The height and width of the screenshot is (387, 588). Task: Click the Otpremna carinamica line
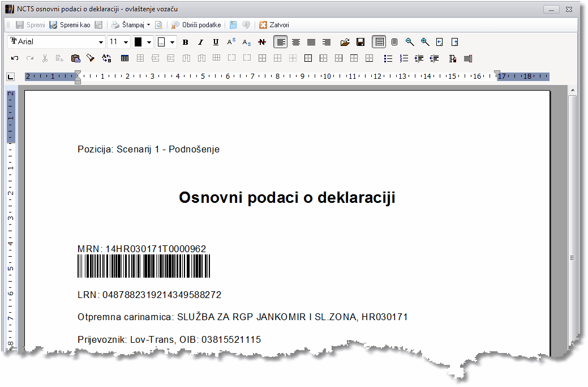(242, 317)
